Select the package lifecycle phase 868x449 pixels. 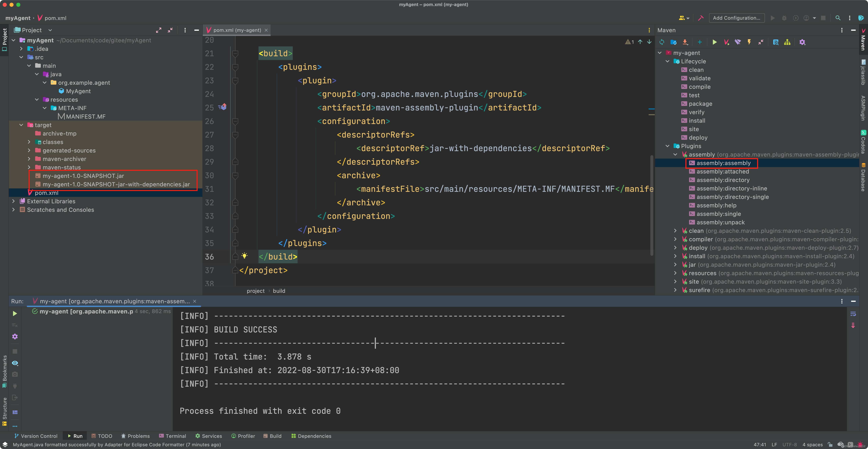click(700, 104)
